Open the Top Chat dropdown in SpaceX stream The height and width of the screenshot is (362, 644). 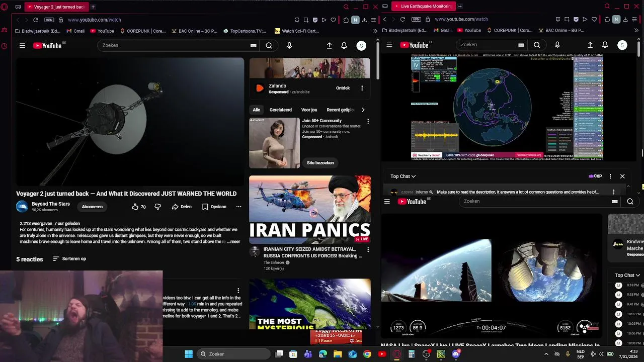tap(627, 276)
